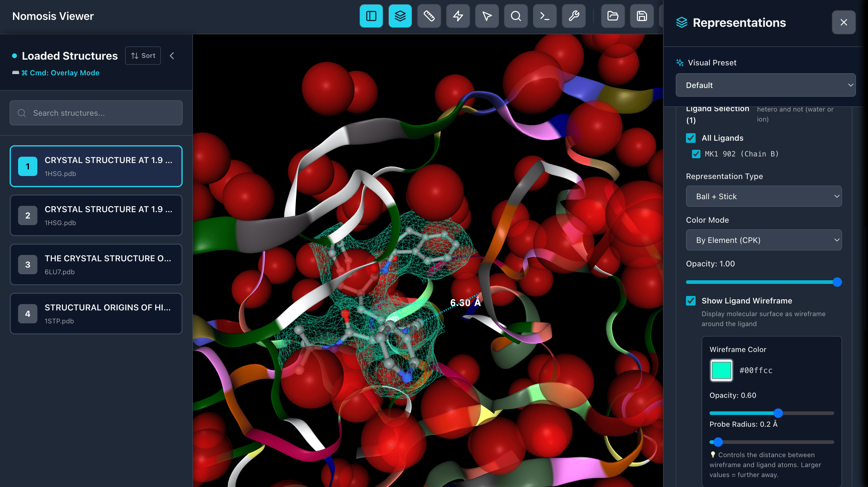The width and height of the screenshot is (868, 487).
Task: Open the command terminal icon
Action: pos(545,16)
